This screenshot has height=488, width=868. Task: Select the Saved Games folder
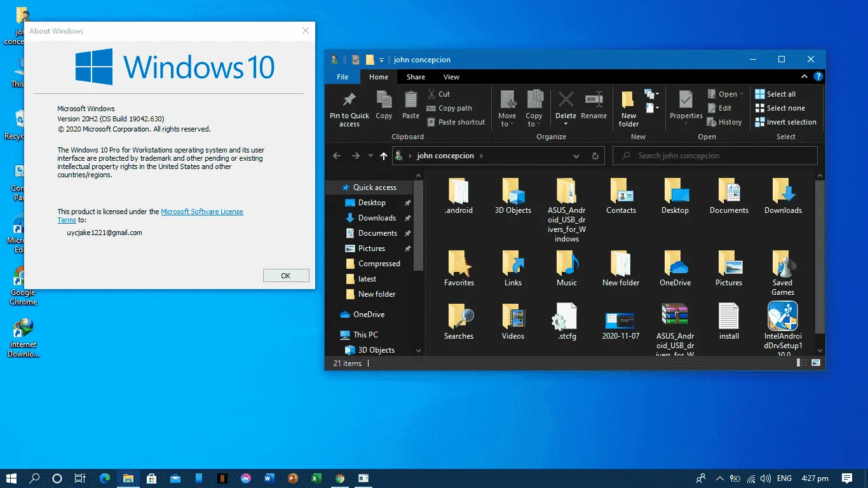coord(783,273)
